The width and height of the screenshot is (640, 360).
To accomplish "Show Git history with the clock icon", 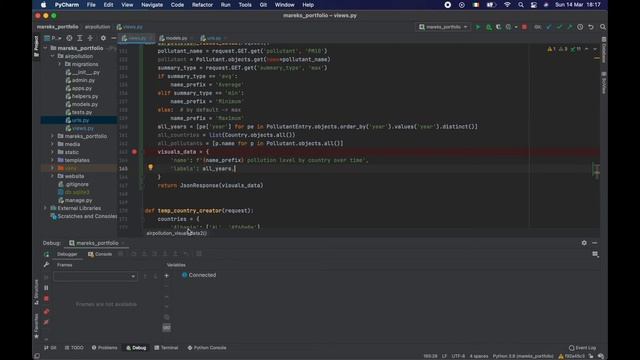I will click(580, 27).
